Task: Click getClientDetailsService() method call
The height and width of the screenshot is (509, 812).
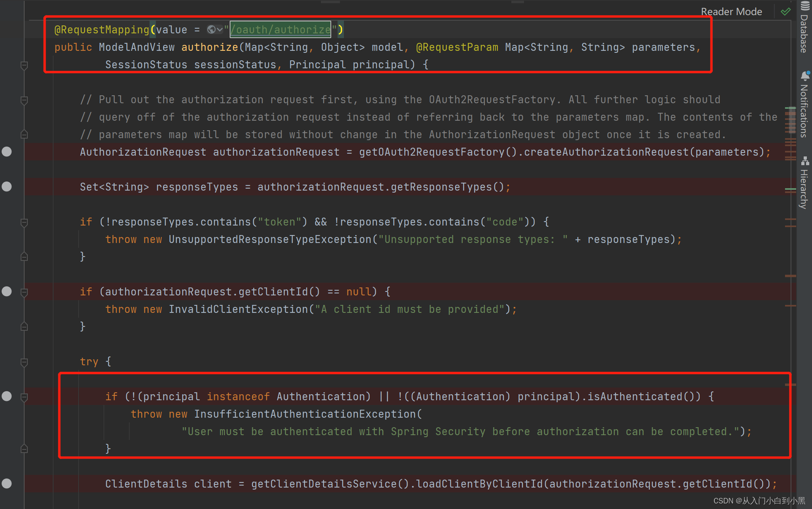Action: click(330, 484)
